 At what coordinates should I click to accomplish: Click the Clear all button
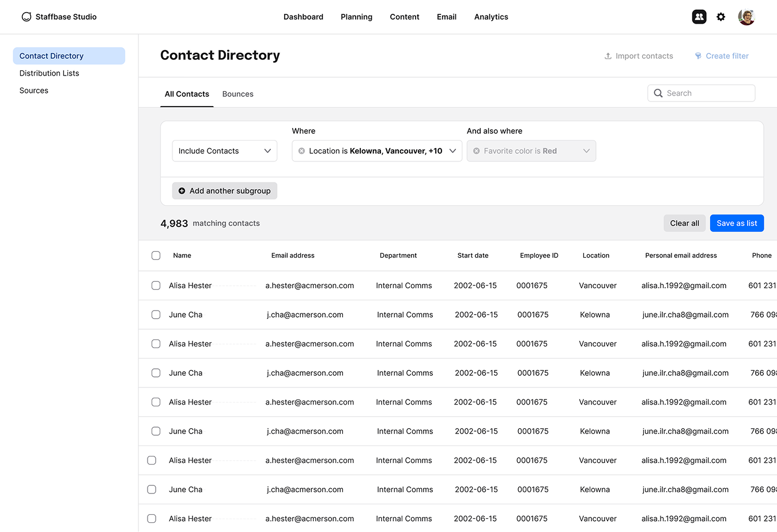685,223
